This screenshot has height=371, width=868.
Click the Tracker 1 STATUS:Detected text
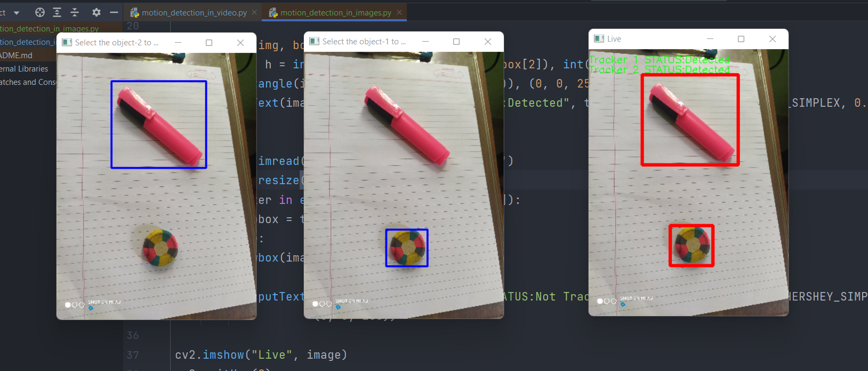tap(660, 60)
